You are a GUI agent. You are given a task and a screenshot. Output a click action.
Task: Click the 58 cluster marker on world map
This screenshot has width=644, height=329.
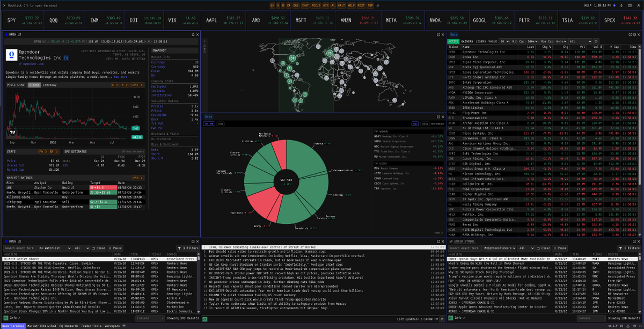292,58
